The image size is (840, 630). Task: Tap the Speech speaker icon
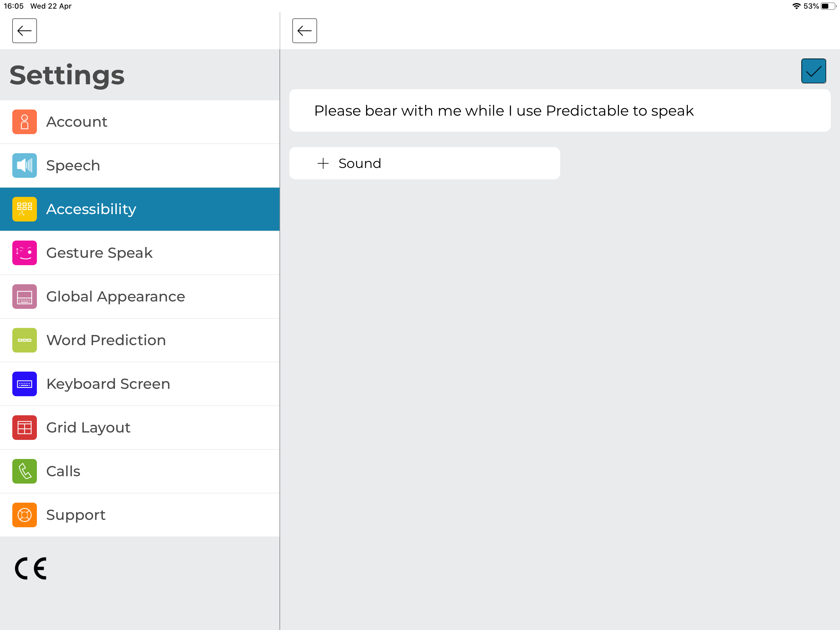[x=24, y=166]
